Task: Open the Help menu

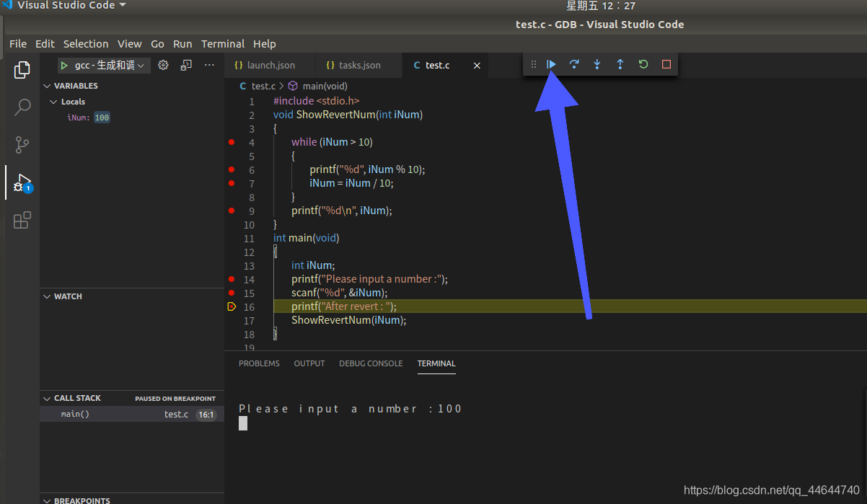Action: (265, 44)
